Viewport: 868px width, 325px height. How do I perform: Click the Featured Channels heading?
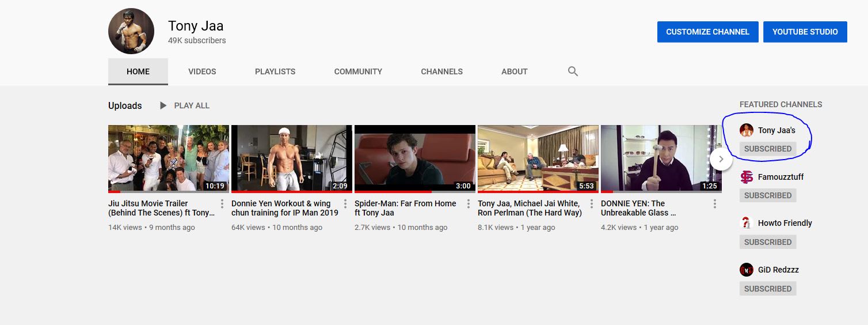pos(781,104)
